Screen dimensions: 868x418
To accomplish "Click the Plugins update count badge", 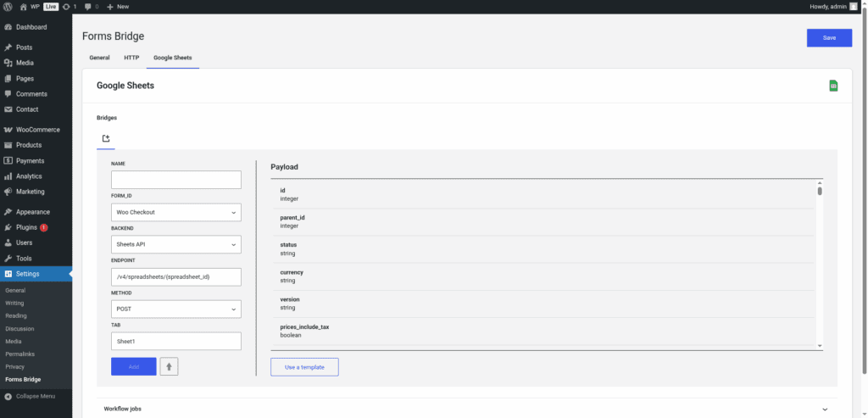I will pyautogui.click(x=44, y=227).
